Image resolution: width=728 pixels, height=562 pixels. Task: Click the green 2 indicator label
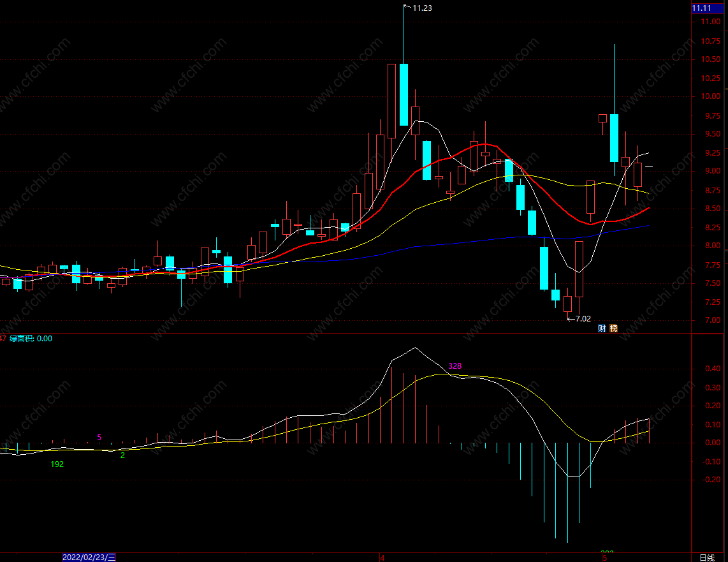[x=122, y=455]
